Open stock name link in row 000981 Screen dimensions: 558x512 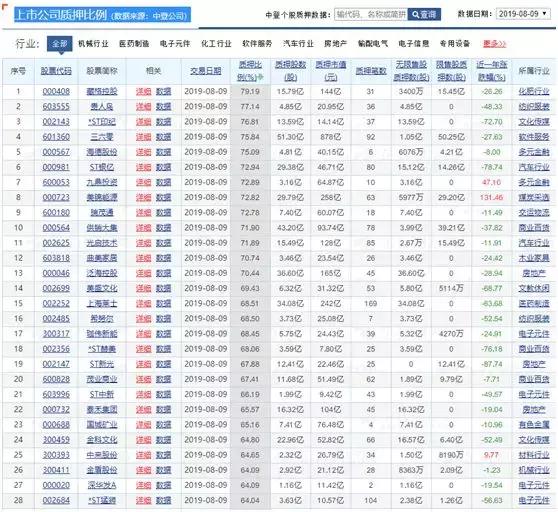(102, 167)
